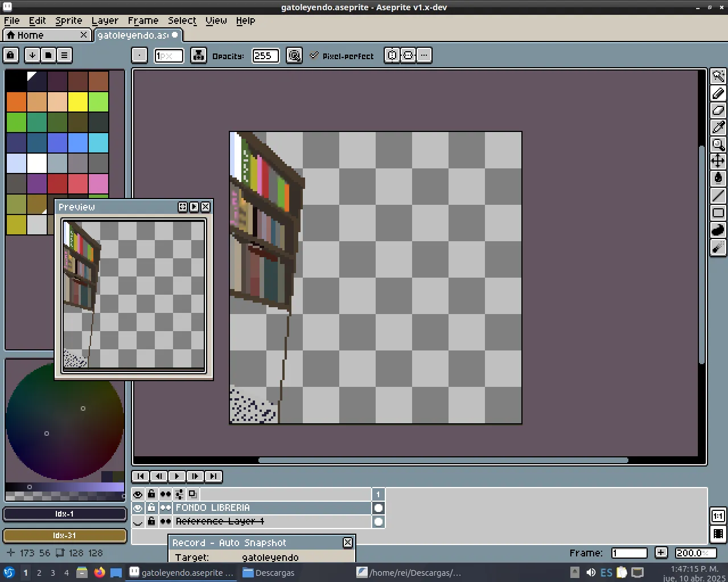
Task: Click the Opacity value field
Action: tap(265, 56)
